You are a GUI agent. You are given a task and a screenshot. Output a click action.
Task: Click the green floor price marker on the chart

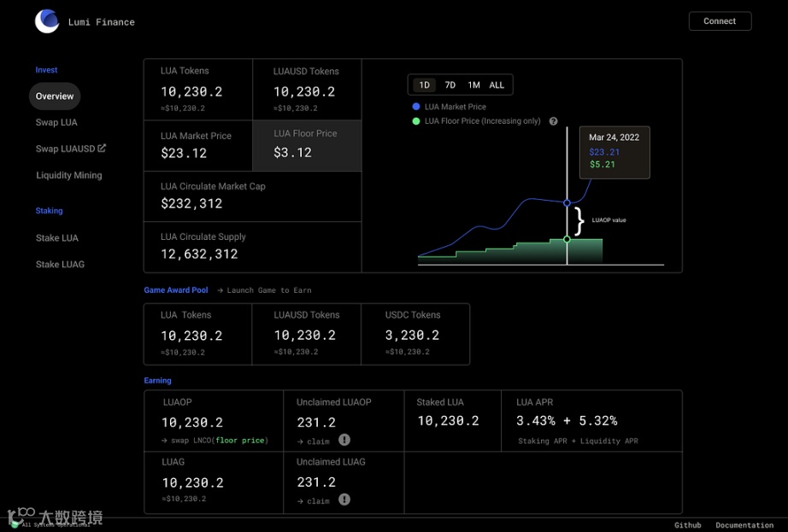(x=567, y=239)
